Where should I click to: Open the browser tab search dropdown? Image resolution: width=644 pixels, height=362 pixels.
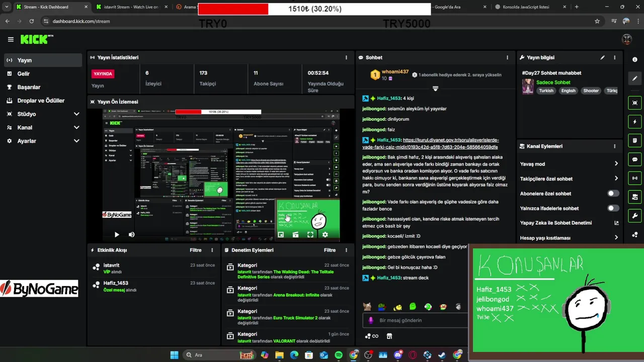point(7,7)
